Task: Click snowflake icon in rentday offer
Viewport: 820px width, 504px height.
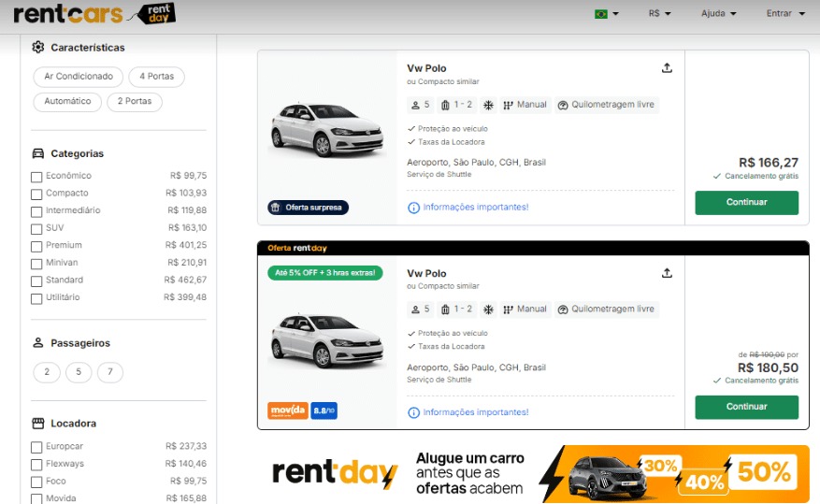Action: (x=488, y=310)
